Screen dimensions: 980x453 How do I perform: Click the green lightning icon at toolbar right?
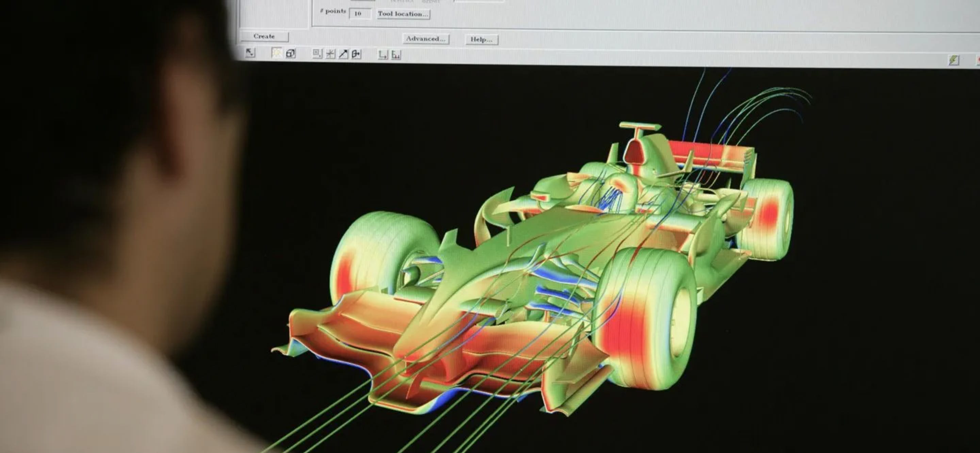point(954,60)
